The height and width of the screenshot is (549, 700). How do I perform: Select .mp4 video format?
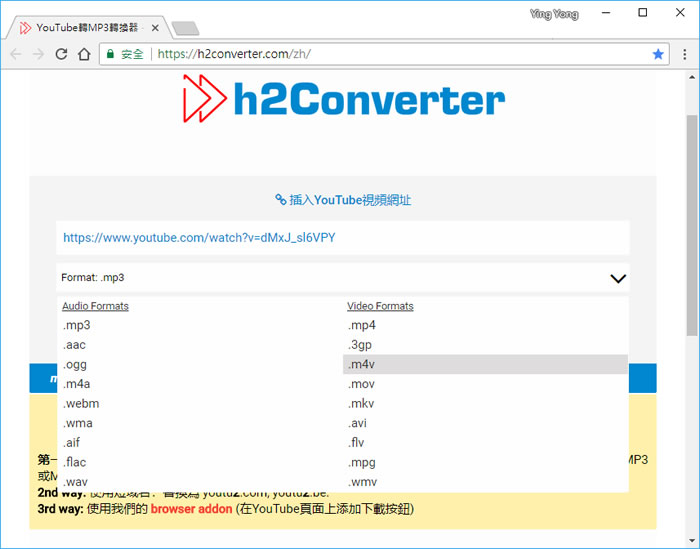(x=485, y=325)
